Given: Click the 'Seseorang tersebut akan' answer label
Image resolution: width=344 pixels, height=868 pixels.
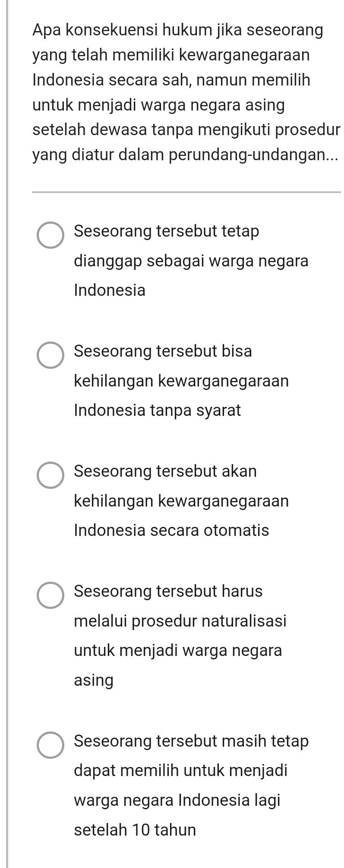Looking at the screenshot, I should point(165,471).
